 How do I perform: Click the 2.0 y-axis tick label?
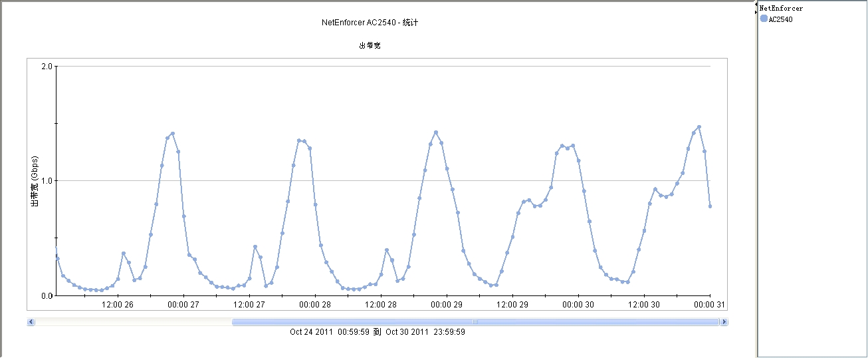[x=47, y=67]
